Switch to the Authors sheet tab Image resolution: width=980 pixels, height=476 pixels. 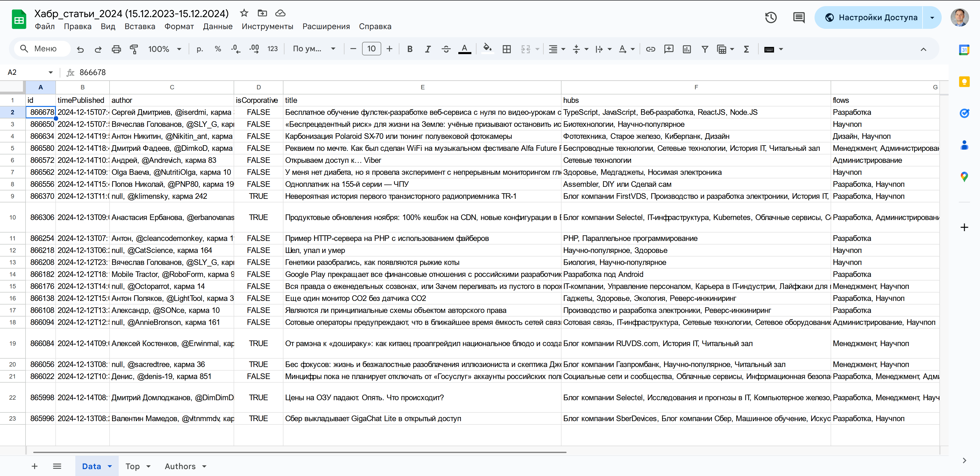tap(180, 466)
